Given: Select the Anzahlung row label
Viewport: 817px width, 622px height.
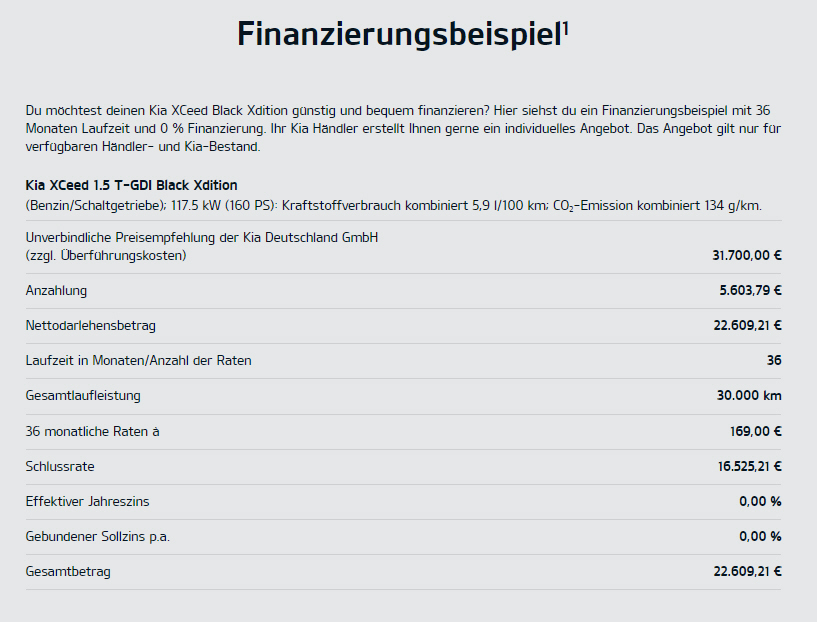Looking at the screenshot, I should click(56, 291).
